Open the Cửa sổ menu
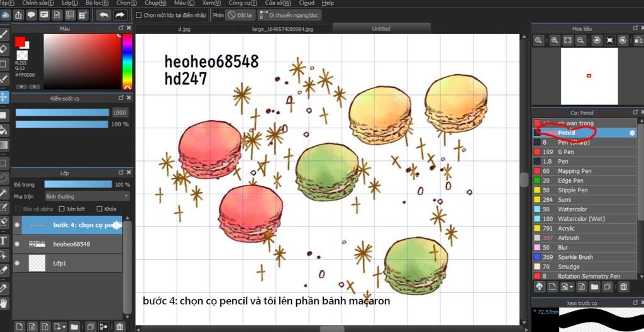Screen dimensions: 644x332 click(x=278, y=3)
